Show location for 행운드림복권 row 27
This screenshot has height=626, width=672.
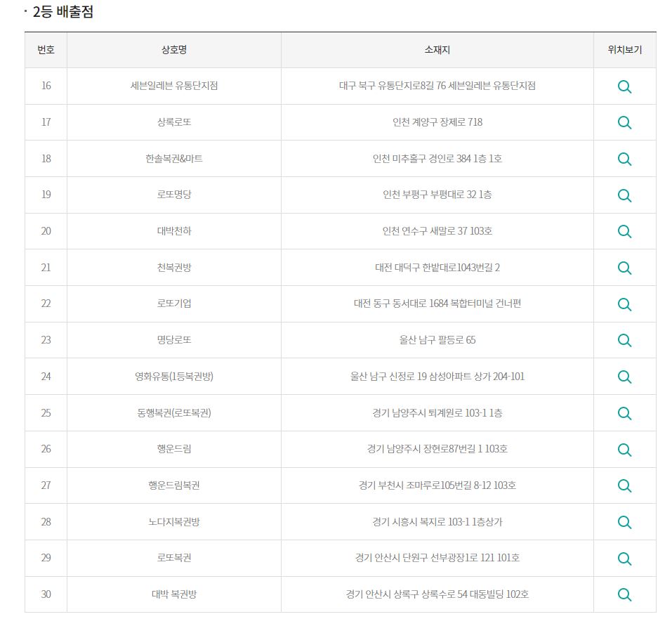pos(624,485)
